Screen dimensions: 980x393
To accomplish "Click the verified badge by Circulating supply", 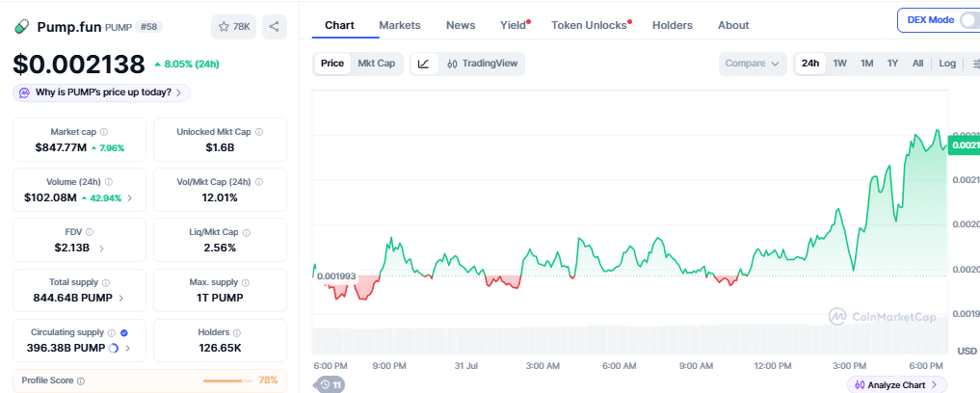I will tap(123, 332).
